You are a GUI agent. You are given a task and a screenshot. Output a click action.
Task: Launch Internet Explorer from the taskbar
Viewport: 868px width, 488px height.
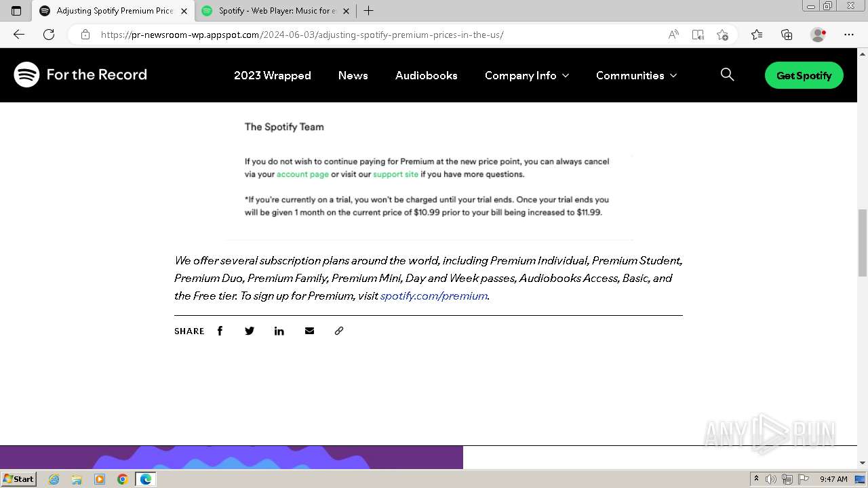(x=54, y=479)
